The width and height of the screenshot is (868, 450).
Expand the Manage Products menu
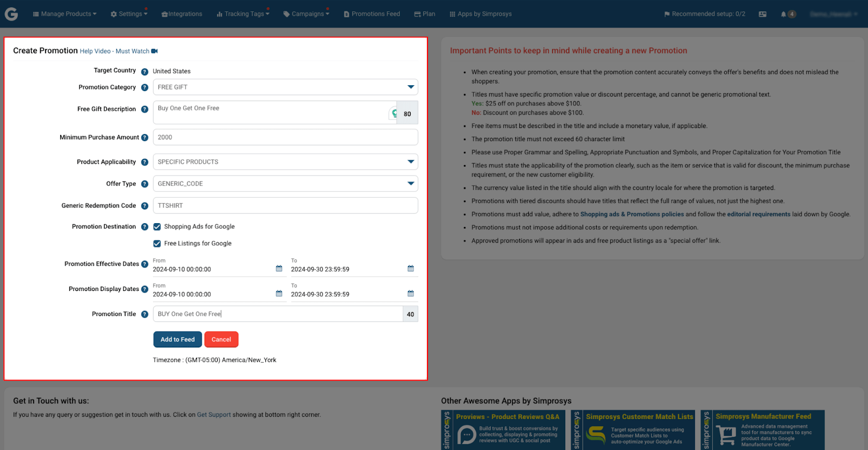[65, 14]
